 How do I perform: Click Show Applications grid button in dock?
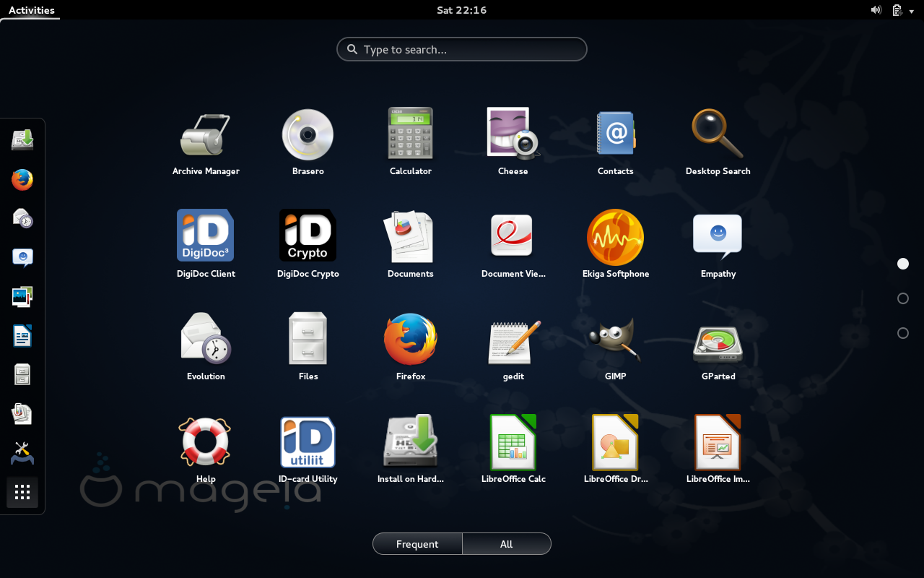tap(22, 492)
